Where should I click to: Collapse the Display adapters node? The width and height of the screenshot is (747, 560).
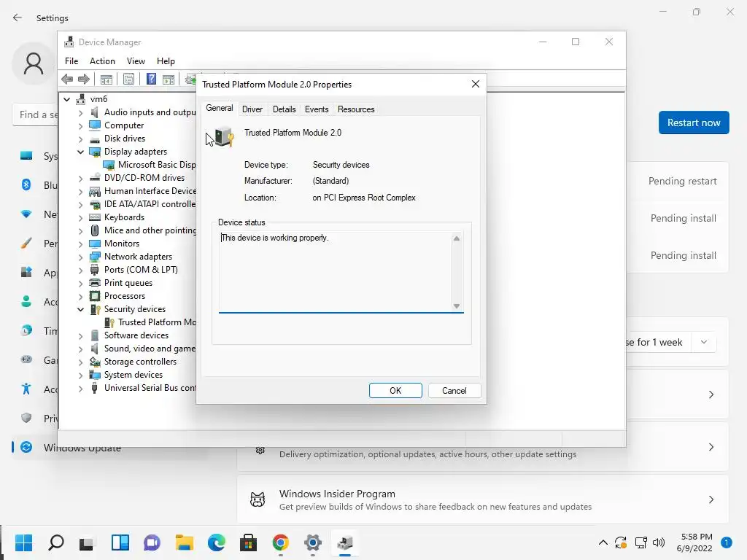[x=80, y=152]
